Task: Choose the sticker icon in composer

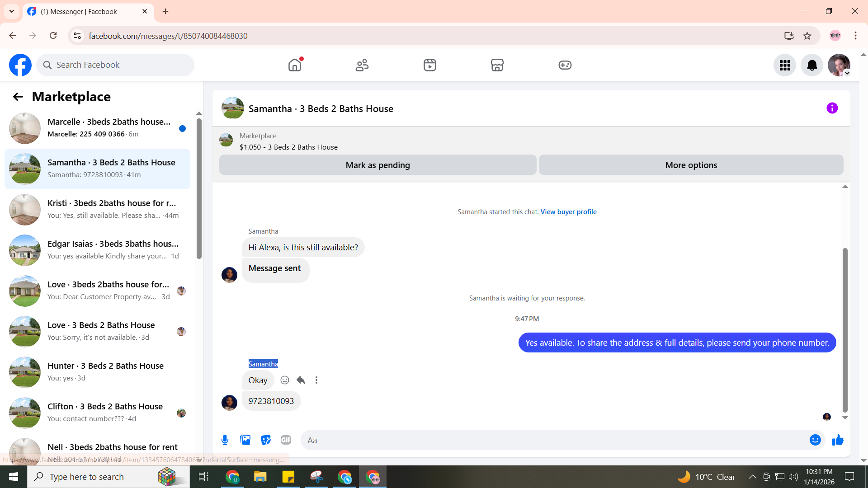Action: coord(266,440)
